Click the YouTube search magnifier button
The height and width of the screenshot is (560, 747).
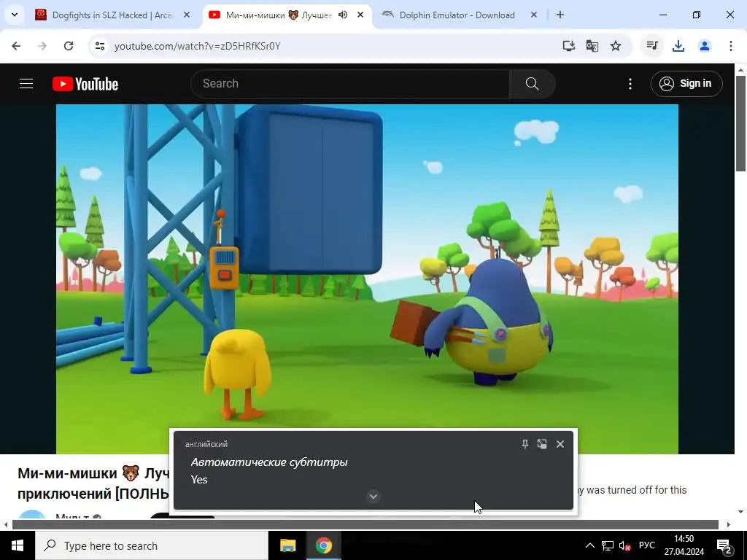(532, 84)
